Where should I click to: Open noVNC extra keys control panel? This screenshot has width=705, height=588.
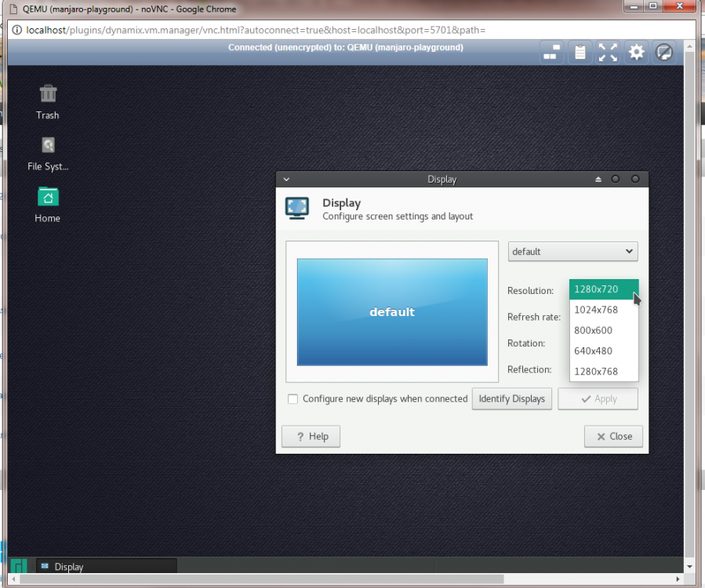pyautogui.click(x=551, y=53)
